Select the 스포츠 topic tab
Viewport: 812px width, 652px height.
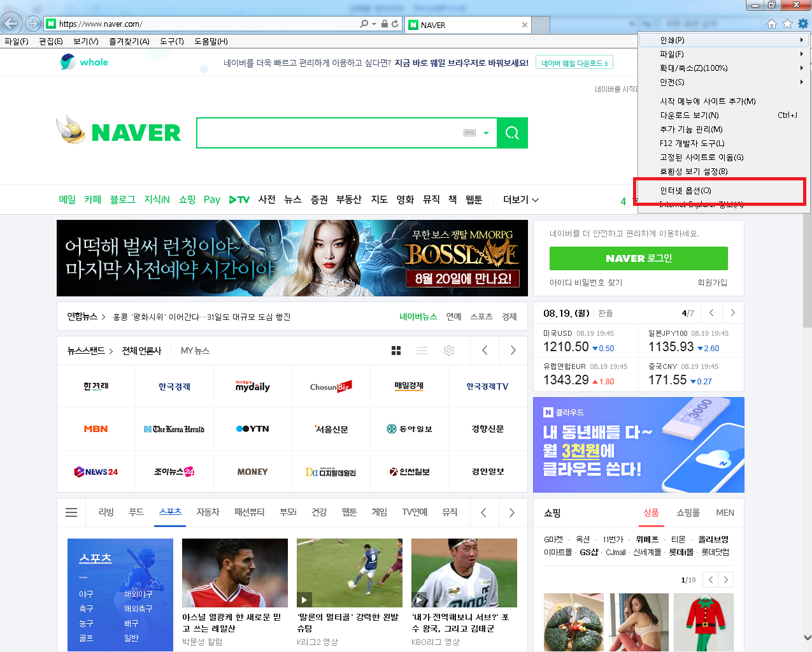[x=170, y=512]
